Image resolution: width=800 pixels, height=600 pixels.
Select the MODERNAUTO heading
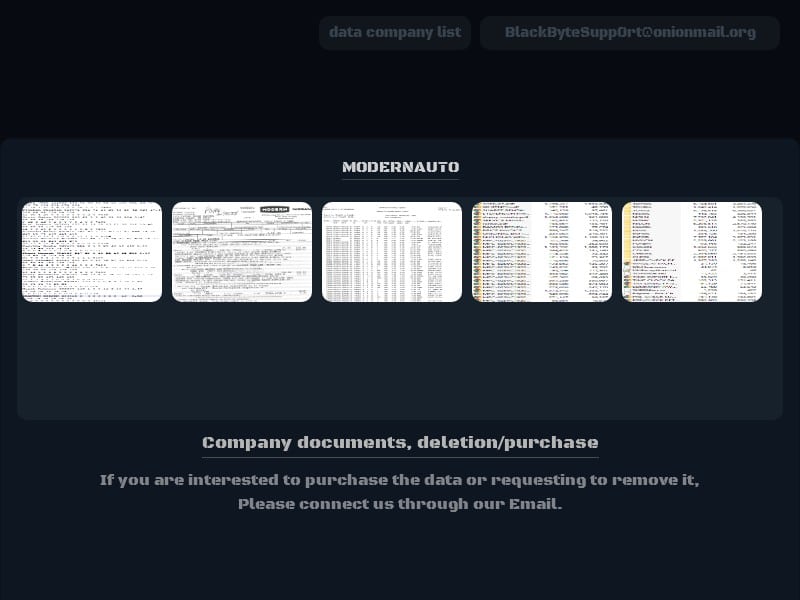401,167
